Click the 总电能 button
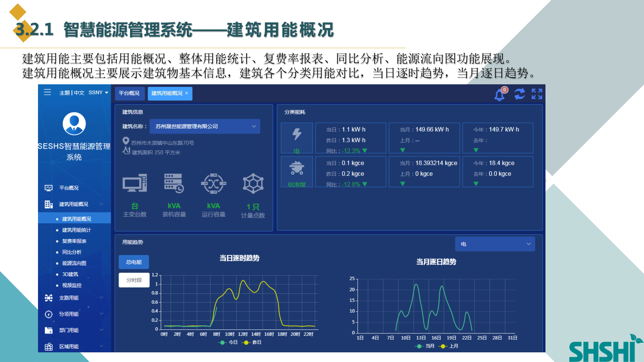Image resolution: width=644 pixels, height=362 pixels. 134,262
